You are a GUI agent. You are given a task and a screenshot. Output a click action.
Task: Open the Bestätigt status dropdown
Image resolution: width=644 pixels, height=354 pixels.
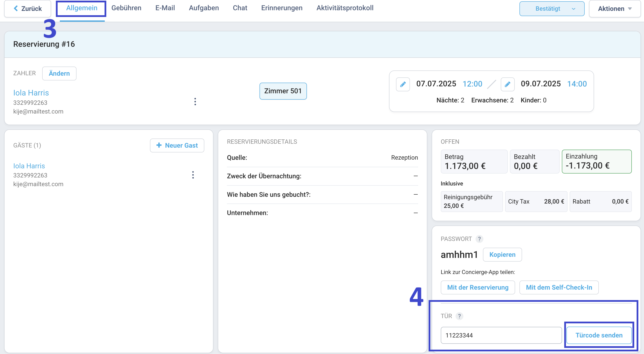552,9
